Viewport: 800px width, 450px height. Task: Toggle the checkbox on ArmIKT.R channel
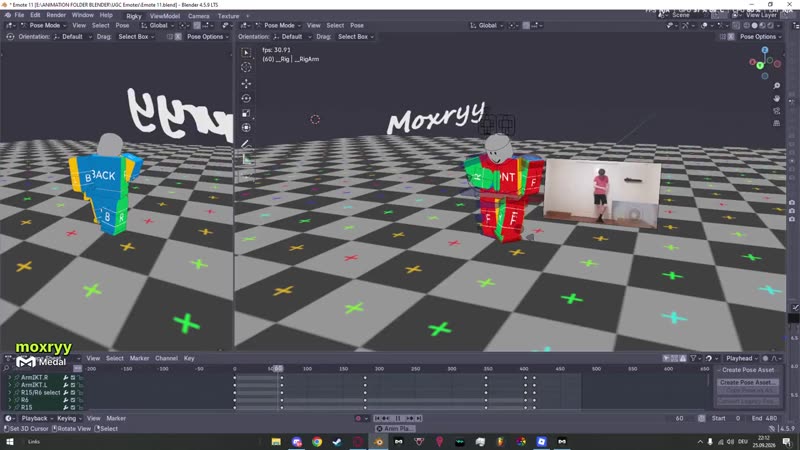click(73, 378)
